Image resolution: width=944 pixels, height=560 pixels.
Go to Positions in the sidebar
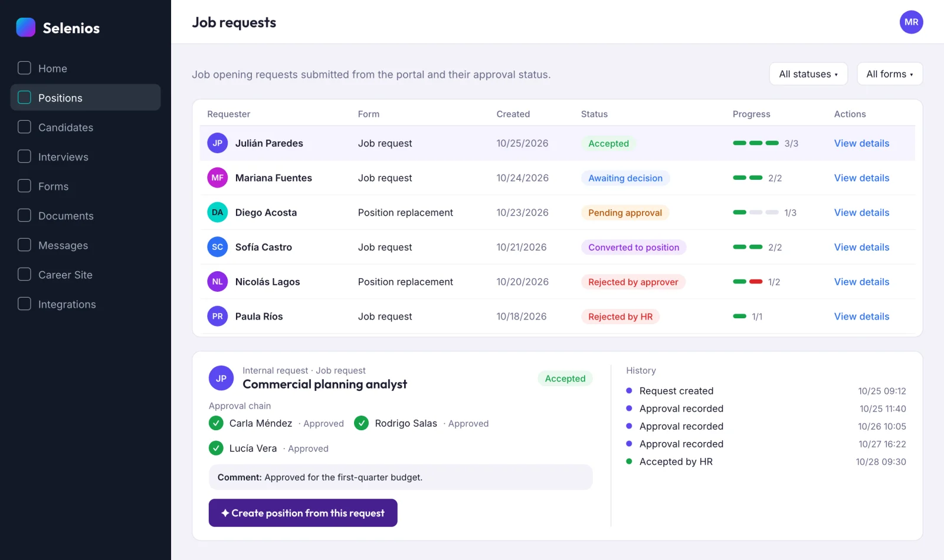(86, 97)
